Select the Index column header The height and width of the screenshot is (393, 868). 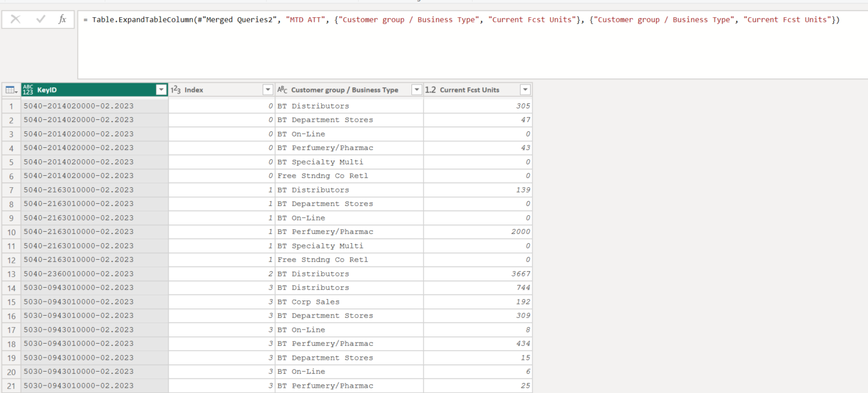coord(221,90)
